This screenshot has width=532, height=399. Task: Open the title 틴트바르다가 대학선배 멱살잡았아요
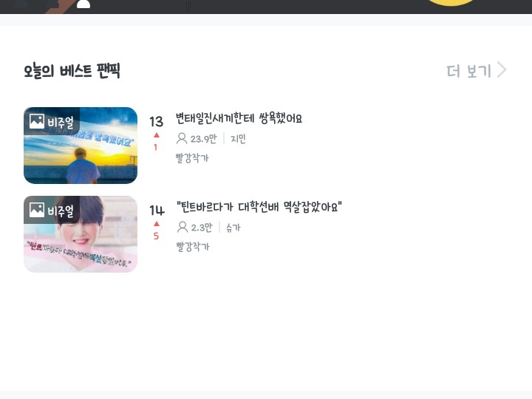tap(259, 207)
